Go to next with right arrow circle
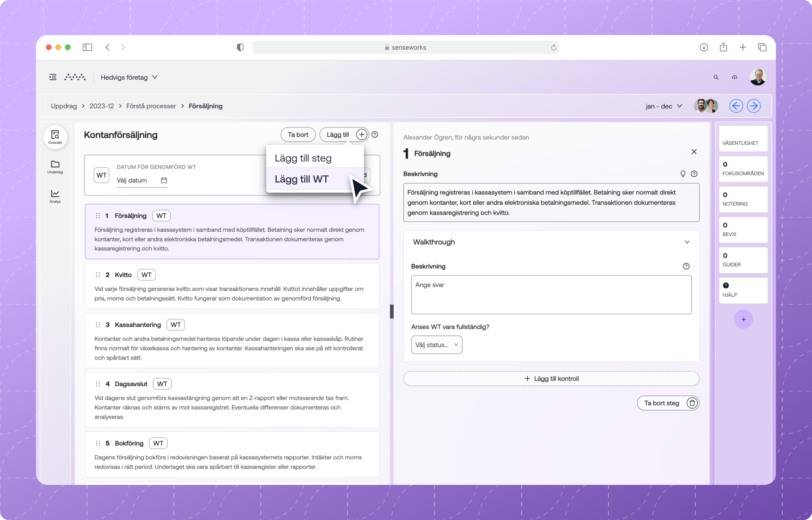 point(753,106)
